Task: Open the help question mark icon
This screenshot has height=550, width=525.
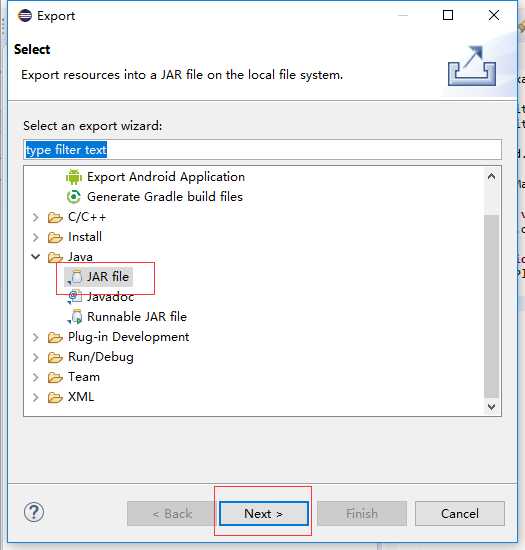Action: [x=34, y=512]
